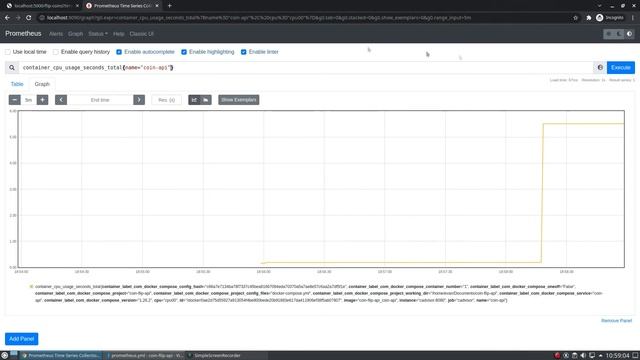This screenshot has width=640, height=360.
Task: Click the volume speaker tray icon
Action: coord(583,356)
